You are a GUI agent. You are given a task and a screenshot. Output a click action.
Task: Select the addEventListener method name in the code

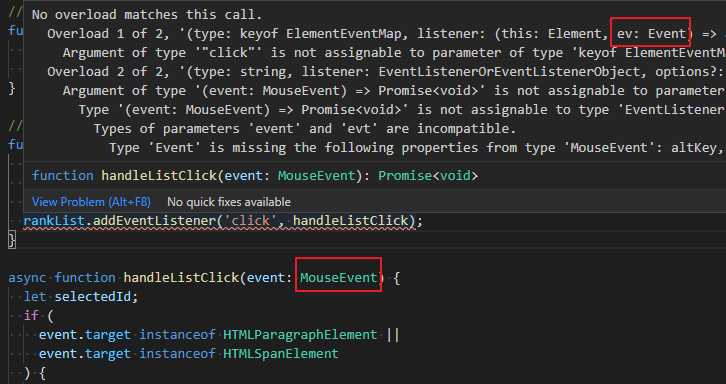[x=155, y=220]
